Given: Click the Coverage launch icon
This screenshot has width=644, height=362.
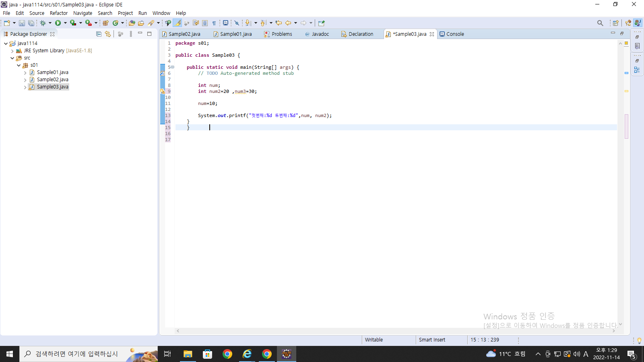Looking at the screenshot, I should click(x=73, y=23).
